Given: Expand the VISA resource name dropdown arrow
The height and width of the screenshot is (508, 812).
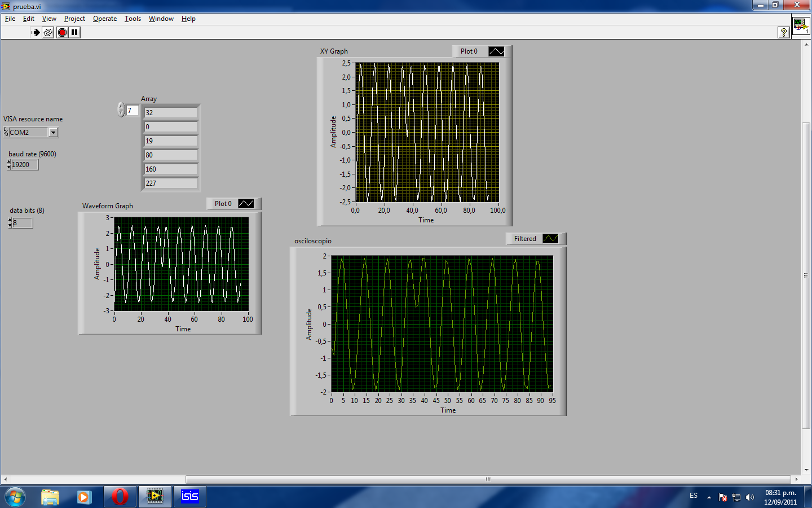Looking at the screenshot, I should [53, 133].
